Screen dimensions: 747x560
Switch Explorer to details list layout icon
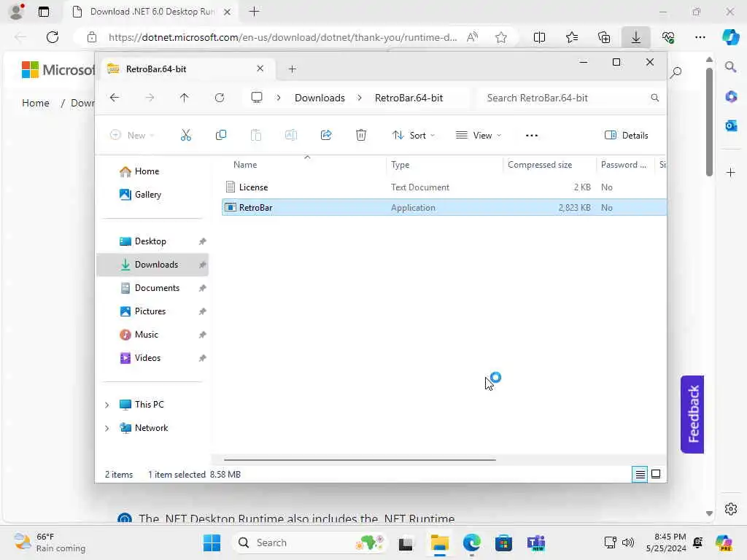pos(640,474)
